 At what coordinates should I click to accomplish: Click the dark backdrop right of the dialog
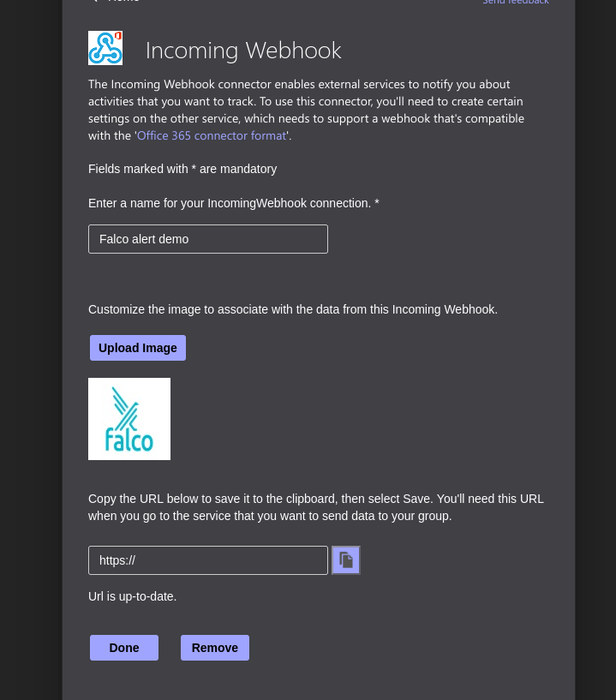tap(595, 343)
